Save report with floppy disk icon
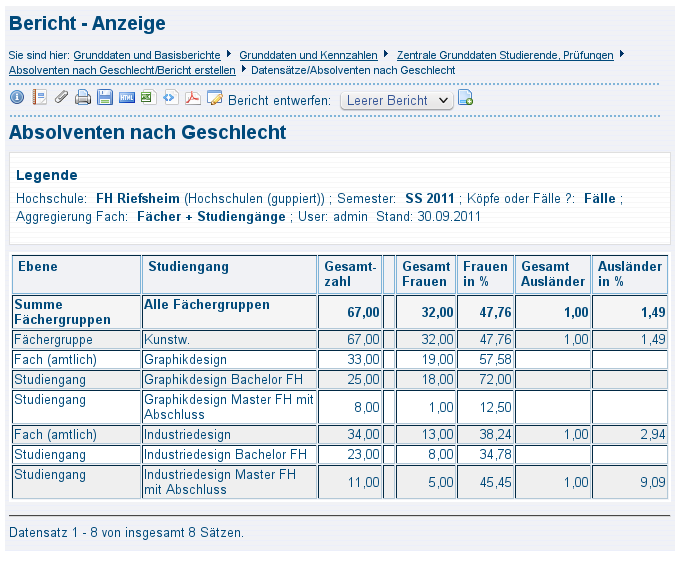The width and height of the screenshot is (677, 561). pyautogui.click(x=105, y=98)
